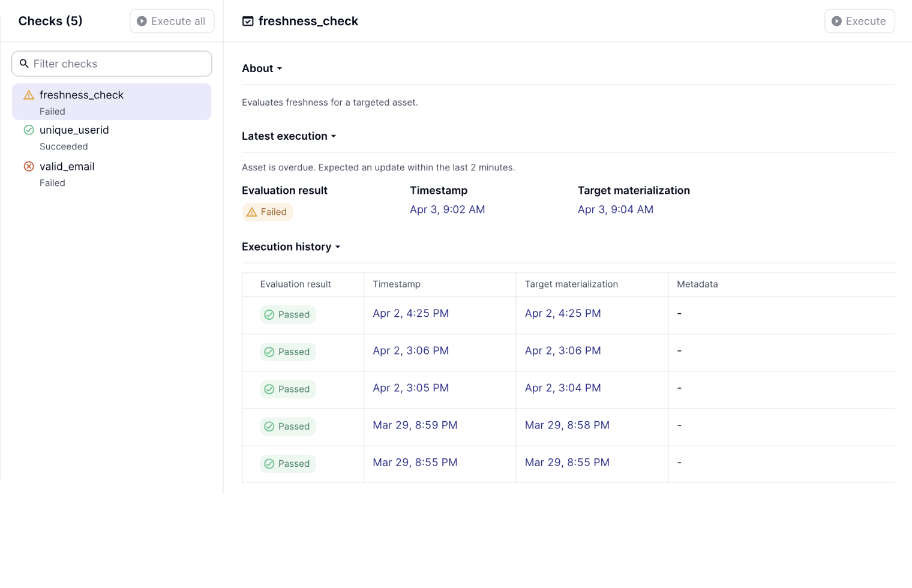This screenshot has width=912, height=588.
Task: Click the freshness_check warning triangle icon
Action: (29, 95)
